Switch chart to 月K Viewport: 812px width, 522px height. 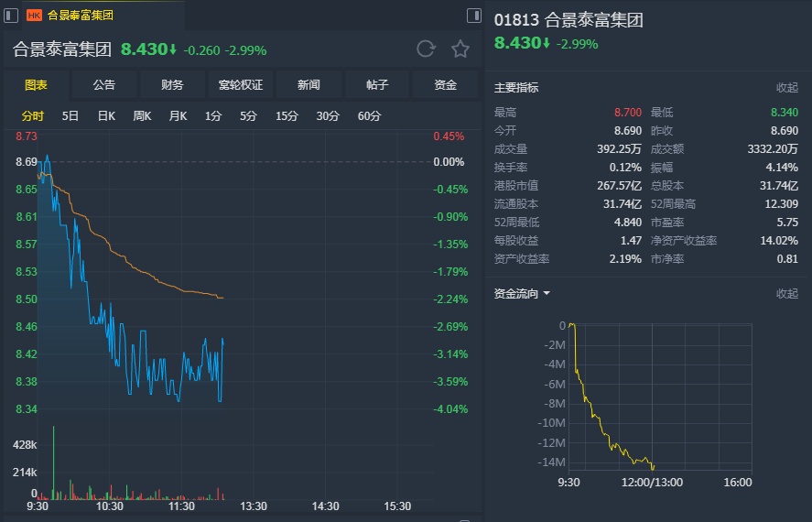[x=178, y=116]
